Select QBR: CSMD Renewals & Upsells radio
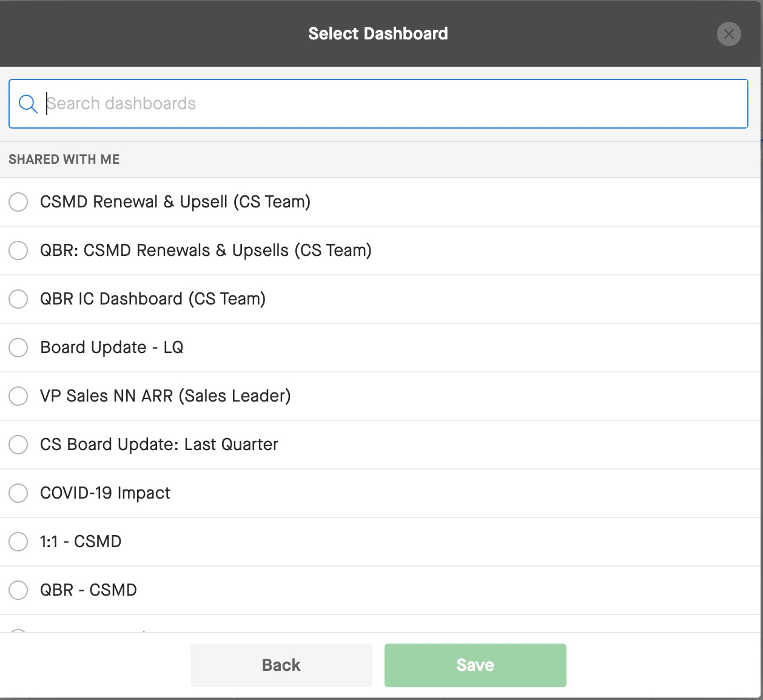This screenshot has height=700, width=763. [18, 251]
